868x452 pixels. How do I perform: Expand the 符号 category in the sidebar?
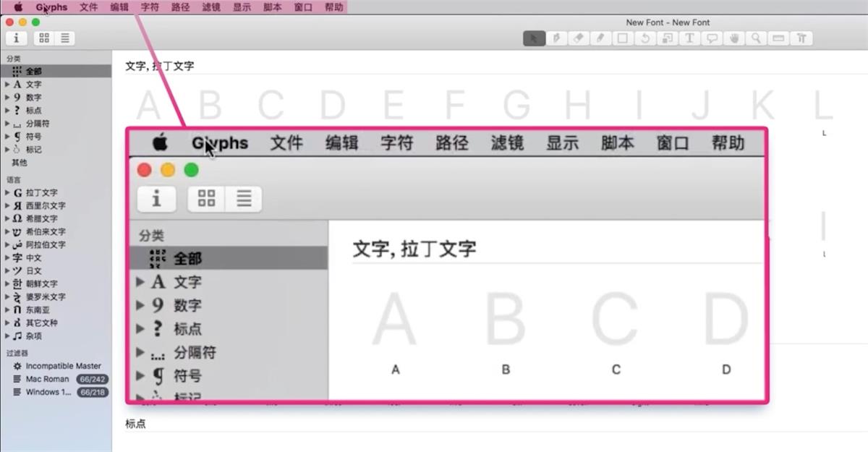point(7,136)
